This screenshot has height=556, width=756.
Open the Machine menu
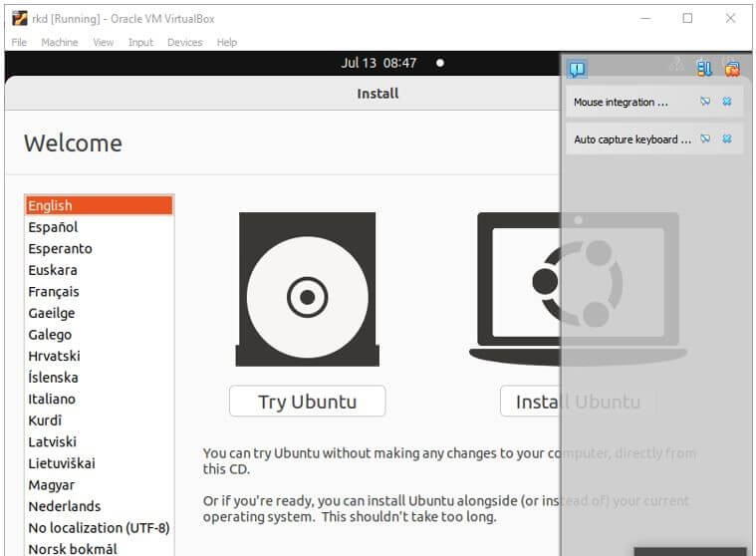point(60,43)
